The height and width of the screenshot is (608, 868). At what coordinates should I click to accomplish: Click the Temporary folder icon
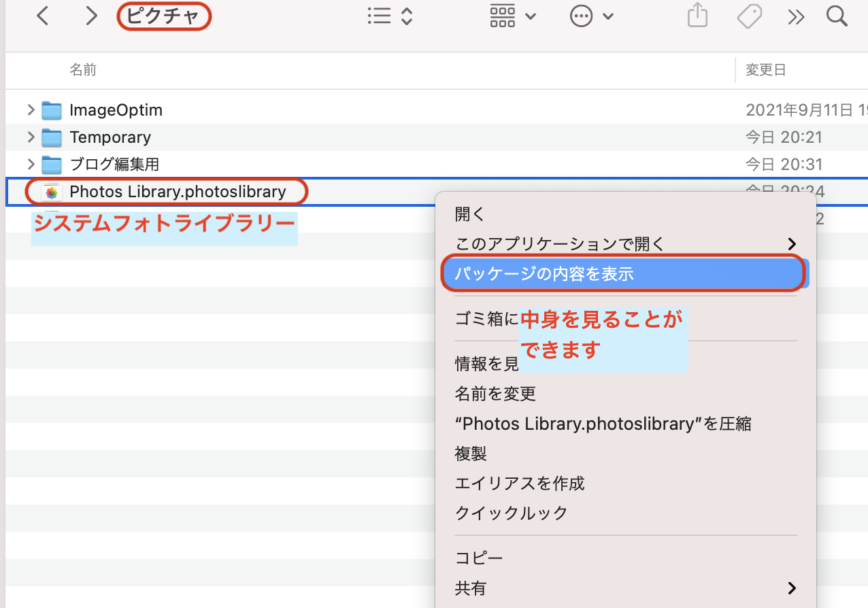[x=52, y=137]
